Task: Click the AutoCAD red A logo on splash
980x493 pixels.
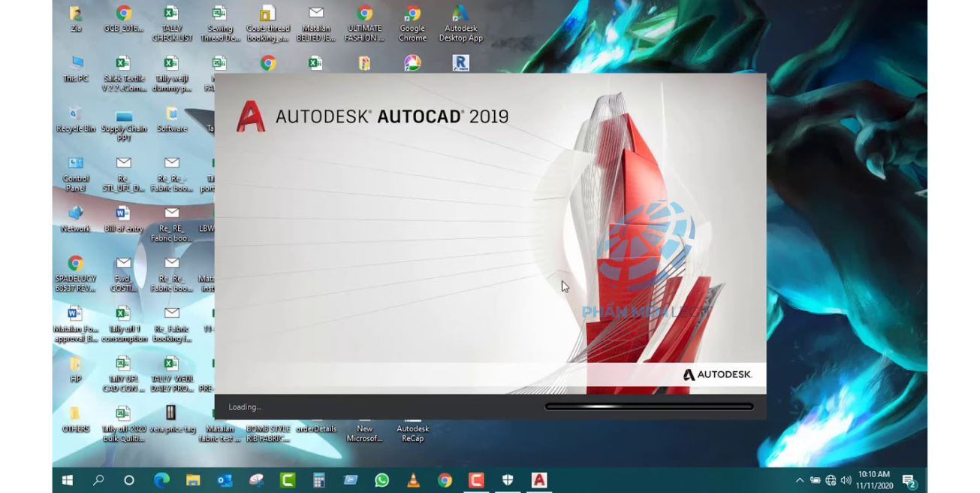Action: [x=251, y=116]
